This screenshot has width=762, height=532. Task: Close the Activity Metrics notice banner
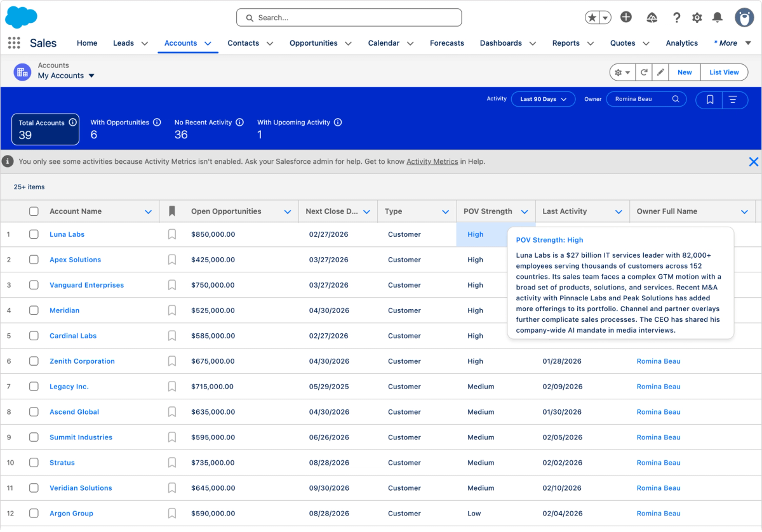[754, 162]
